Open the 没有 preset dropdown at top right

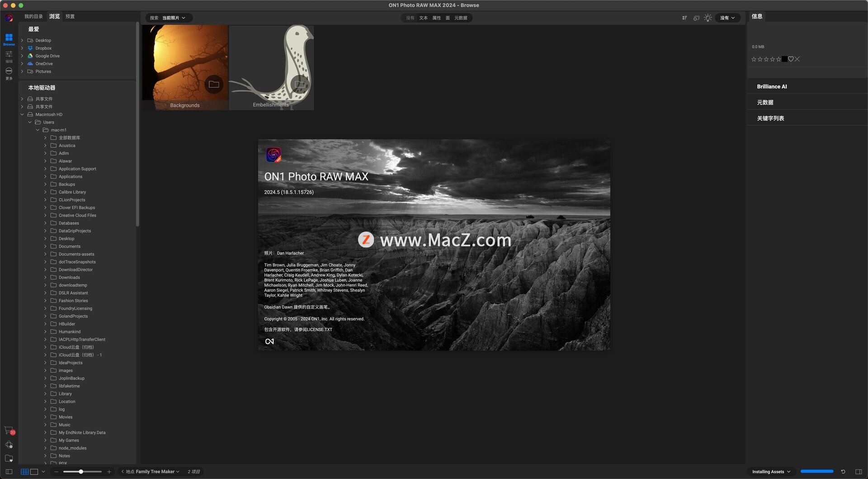[727, 18]
